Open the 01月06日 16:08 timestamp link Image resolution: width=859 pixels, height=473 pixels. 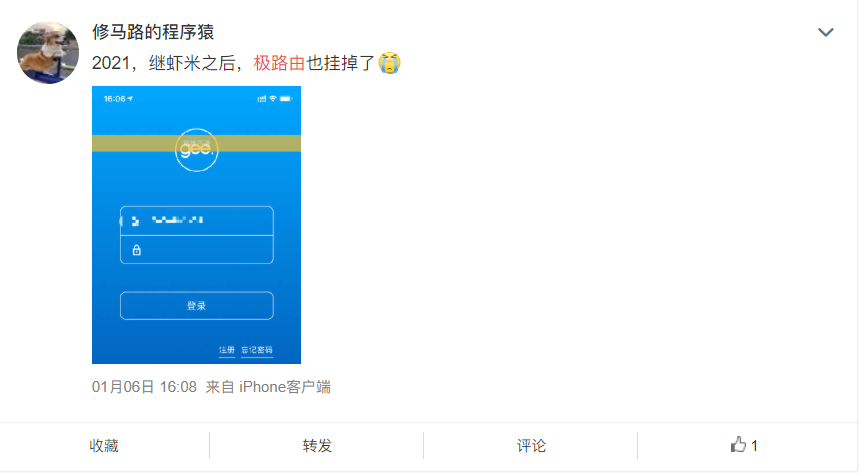tap(144, 387)
